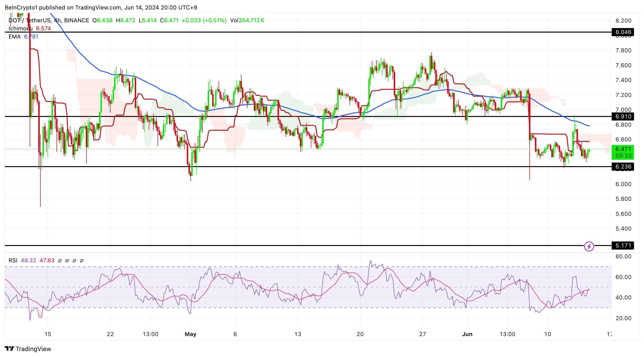Click the 6.236 support level label
644x357 pixels.
point(623,167)
